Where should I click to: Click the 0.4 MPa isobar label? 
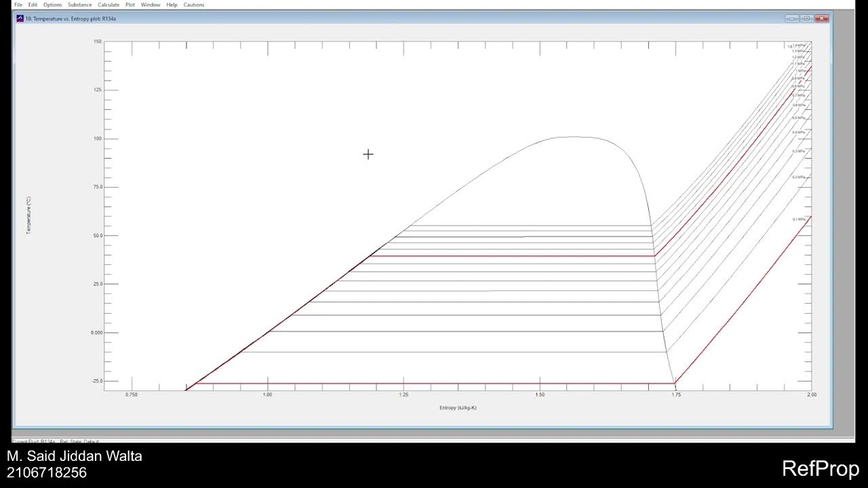pos(799,132)
